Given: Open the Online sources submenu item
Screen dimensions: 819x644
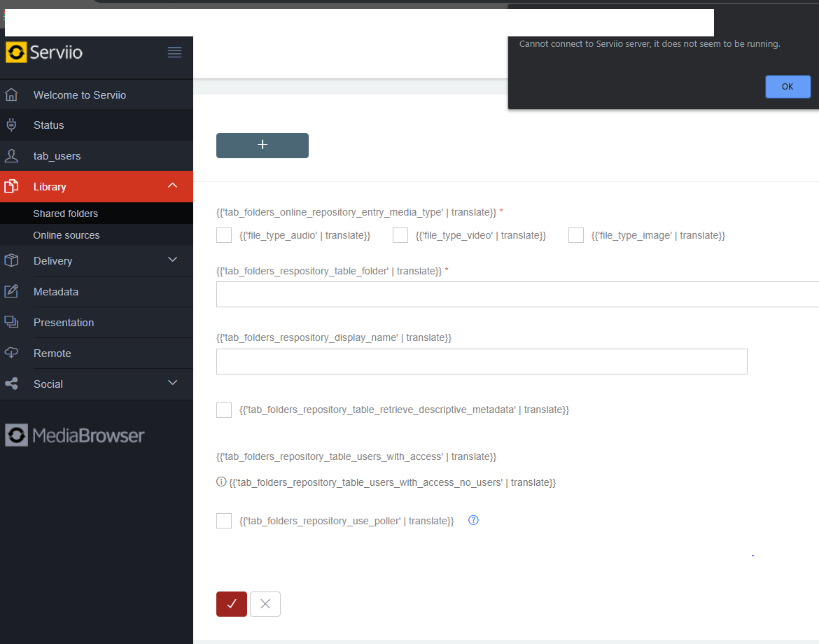Looking at the screenshot, I should coord(66,235).
